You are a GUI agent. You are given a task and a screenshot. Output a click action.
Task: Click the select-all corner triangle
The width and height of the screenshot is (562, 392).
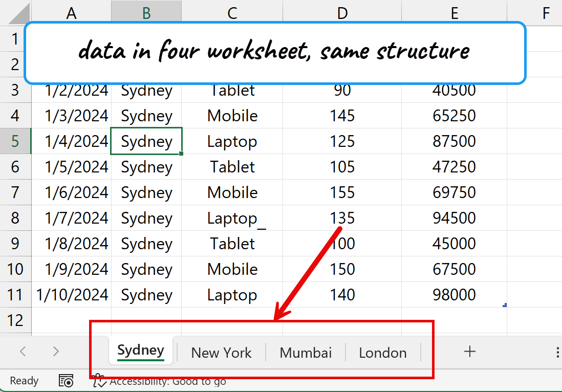[18, 13]
